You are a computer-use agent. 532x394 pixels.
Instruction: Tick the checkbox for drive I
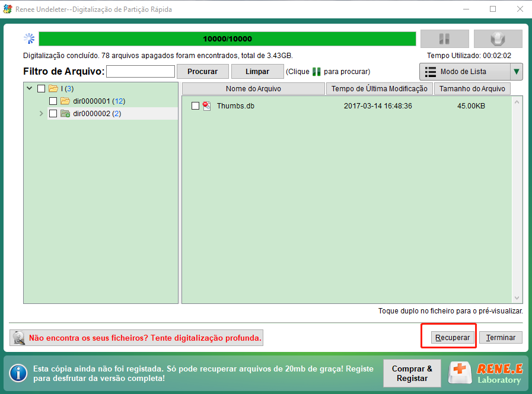[41, 88]
